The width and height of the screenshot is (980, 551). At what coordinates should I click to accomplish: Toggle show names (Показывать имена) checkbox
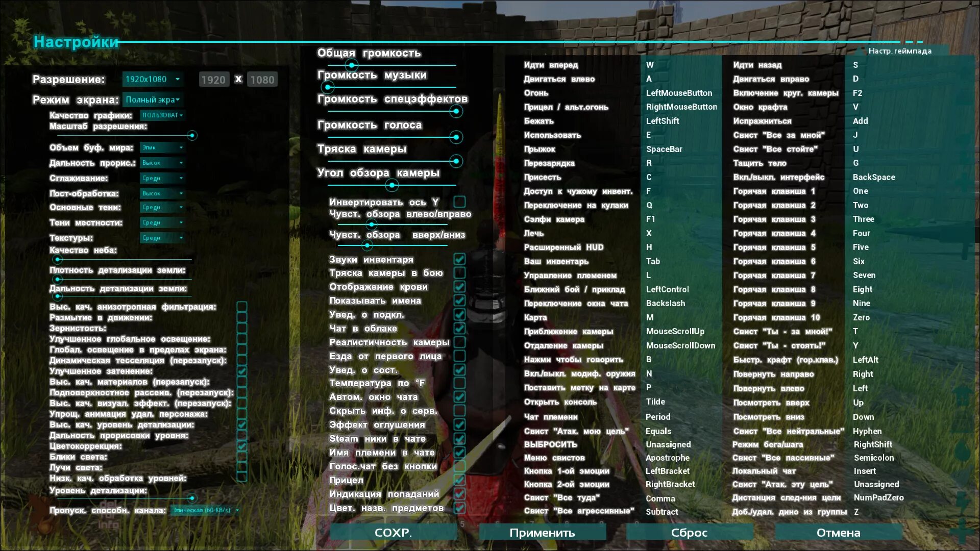pyautogui.click(x=459, y=300)
